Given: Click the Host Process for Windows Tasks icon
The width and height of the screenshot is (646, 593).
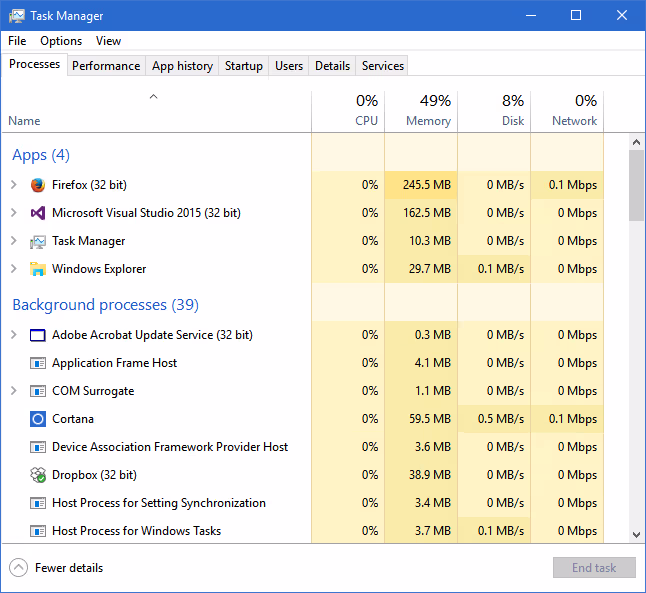Looking at the screenshot, I should [37, 531].
